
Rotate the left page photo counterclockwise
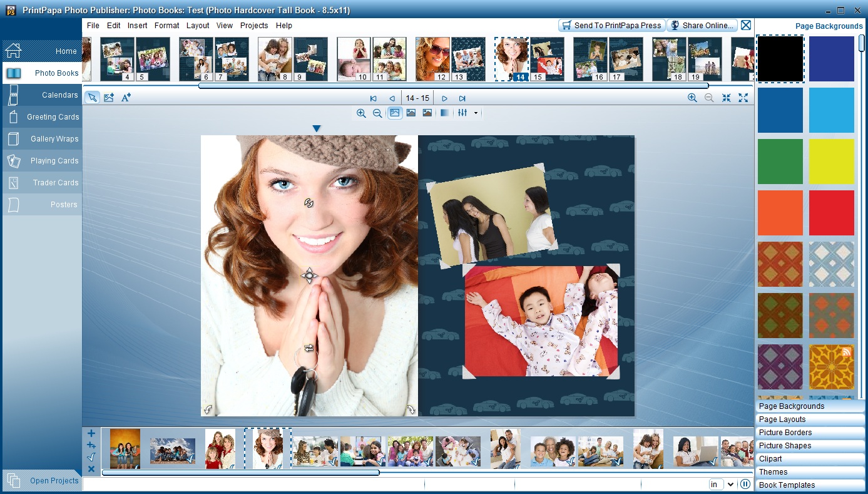(208, 410)
